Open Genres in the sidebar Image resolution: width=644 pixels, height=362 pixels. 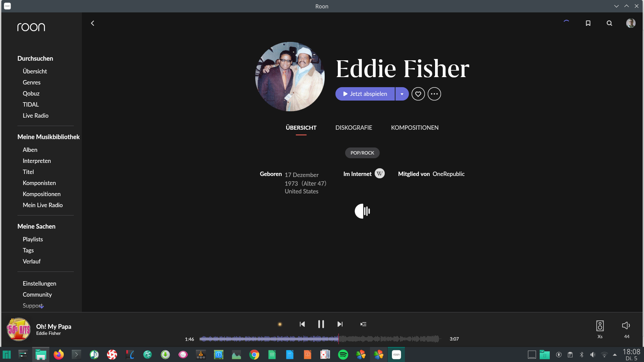32,82
